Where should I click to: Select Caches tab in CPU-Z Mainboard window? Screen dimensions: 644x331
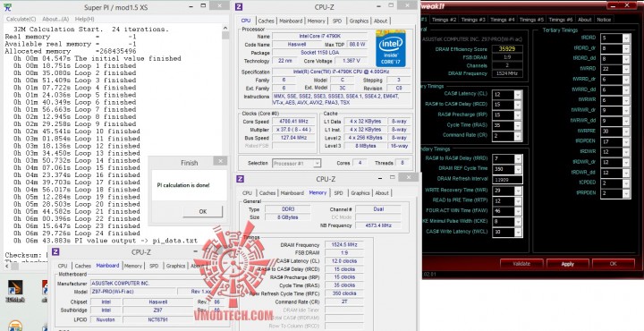83,266
